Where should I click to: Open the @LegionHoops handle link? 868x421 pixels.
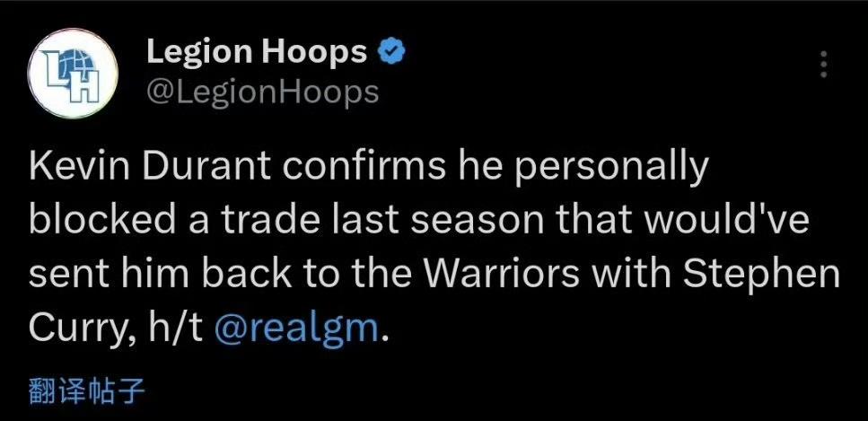[x=262, y=92]
